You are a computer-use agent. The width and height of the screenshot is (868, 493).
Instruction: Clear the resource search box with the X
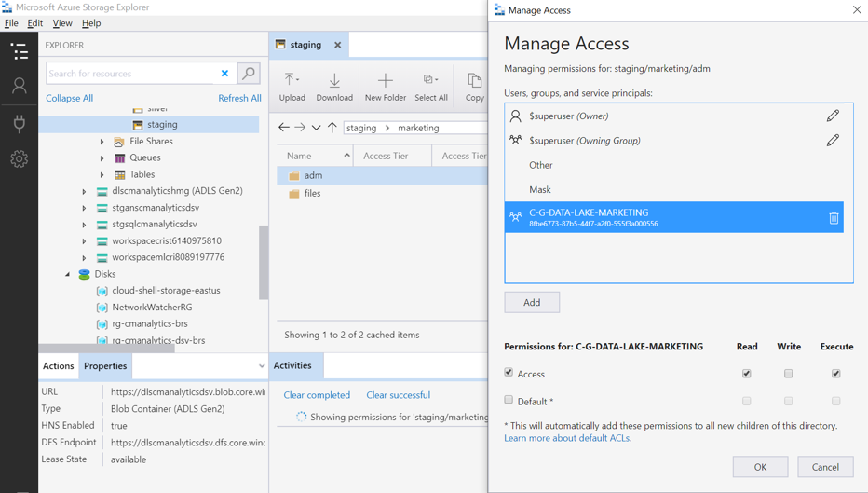[x=224, y=73]
